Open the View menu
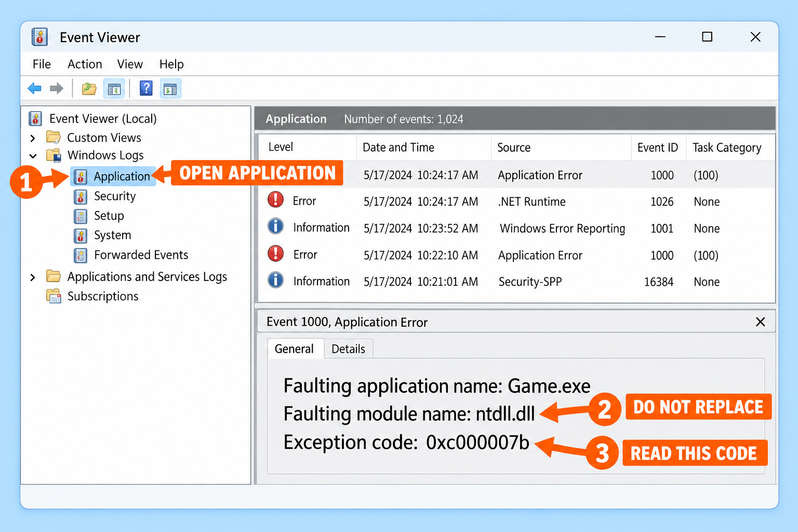798x532 pixels. 130,64
